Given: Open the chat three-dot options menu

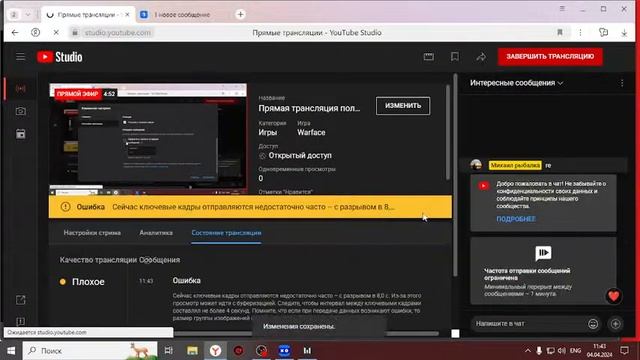Looking at the screenshot, I should point(622,83).
